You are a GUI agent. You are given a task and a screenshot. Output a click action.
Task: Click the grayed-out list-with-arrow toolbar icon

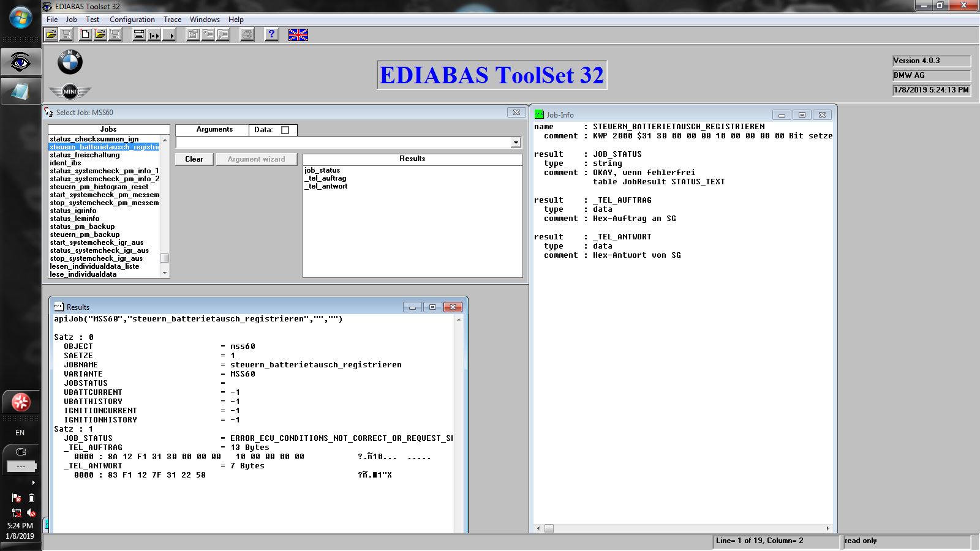pos(223,35)
